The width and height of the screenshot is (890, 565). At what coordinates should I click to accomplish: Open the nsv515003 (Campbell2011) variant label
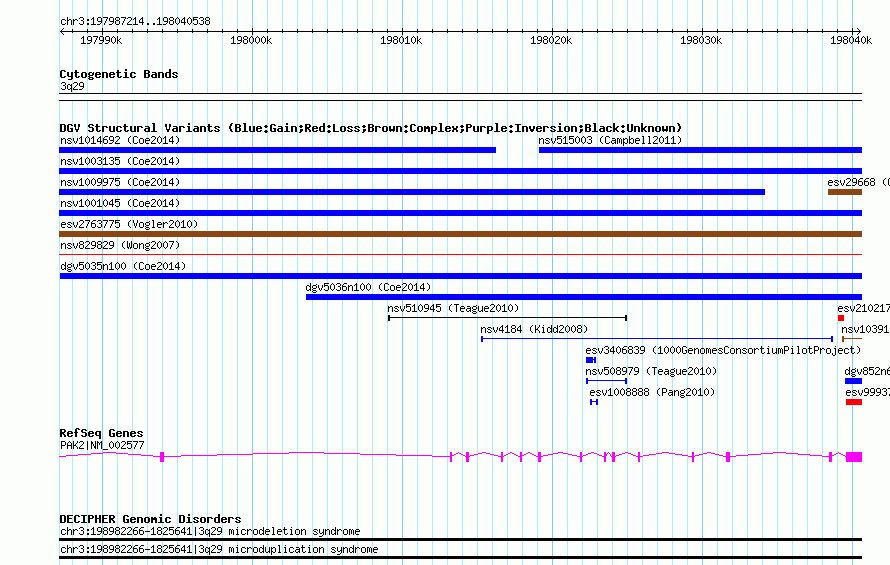pyautogui.click(x=610, y=140)
